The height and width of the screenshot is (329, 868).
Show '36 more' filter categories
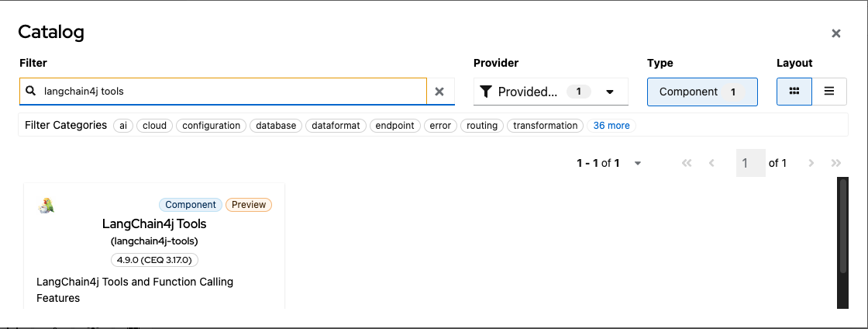pyautogui.click(x=611, y=126)
